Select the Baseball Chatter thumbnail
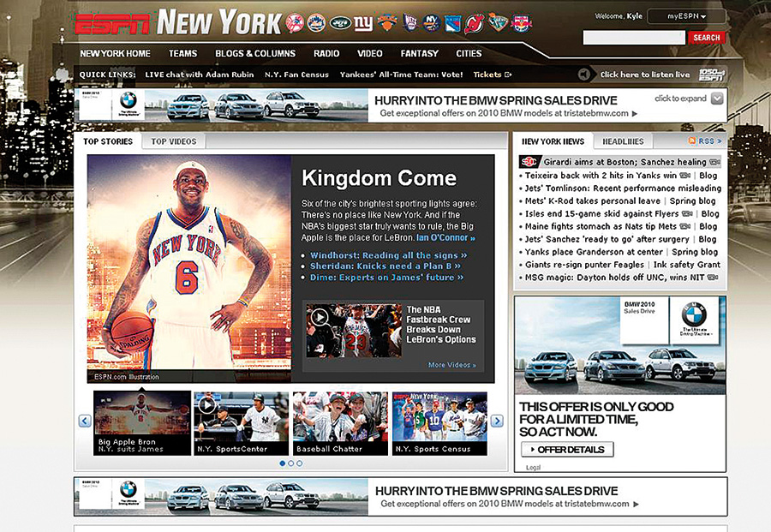Viewport: 771px width, 532px height. click(x=340, y=423)
